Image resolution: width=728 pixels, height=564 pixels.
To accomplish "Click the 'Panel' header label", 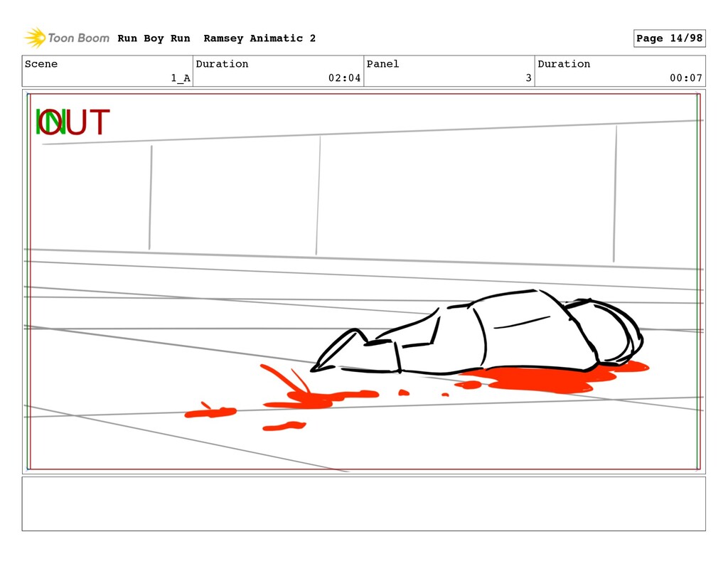I will tap(382, 63).
